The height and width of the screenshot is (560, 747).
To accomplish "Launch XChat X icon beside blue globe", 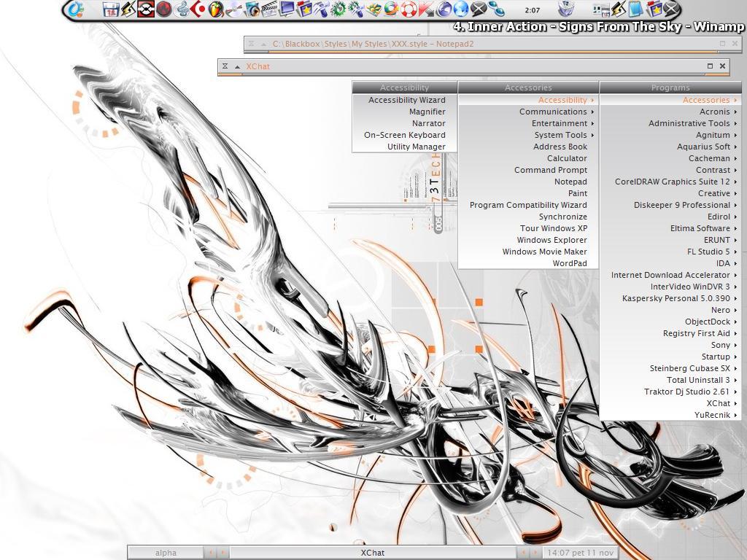I will tap(479, 9).
